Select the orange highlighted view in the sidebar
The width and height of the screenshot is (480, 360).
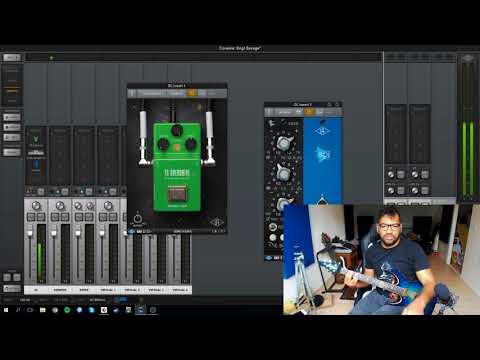12,90
